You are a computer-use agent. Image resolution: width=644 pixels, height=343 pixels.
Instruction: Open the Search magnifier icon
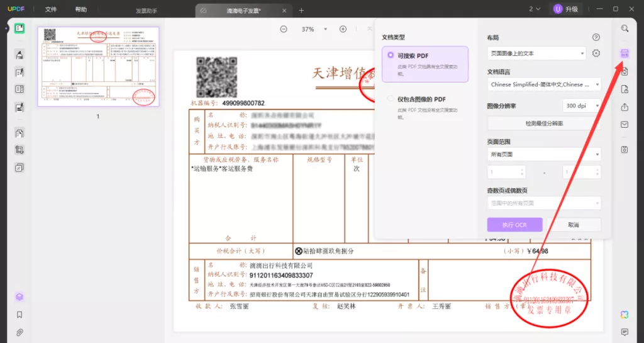point(625,28)
